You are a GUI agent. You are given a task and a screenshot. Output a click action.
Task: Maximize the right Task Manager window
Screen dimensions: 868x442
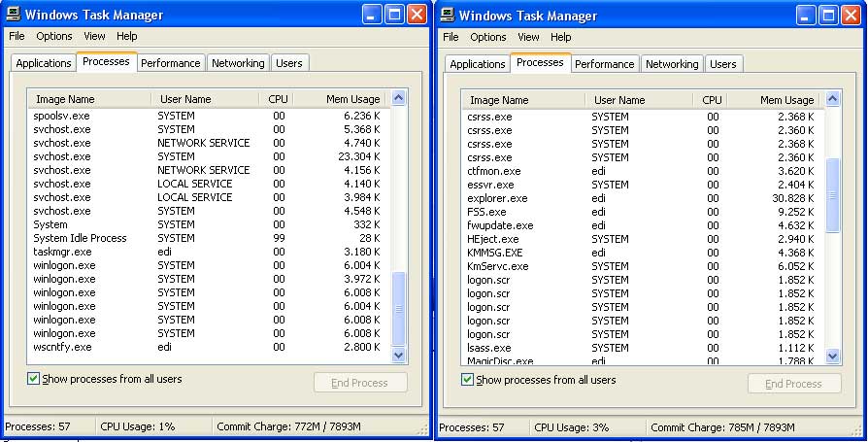coord(829,15)
